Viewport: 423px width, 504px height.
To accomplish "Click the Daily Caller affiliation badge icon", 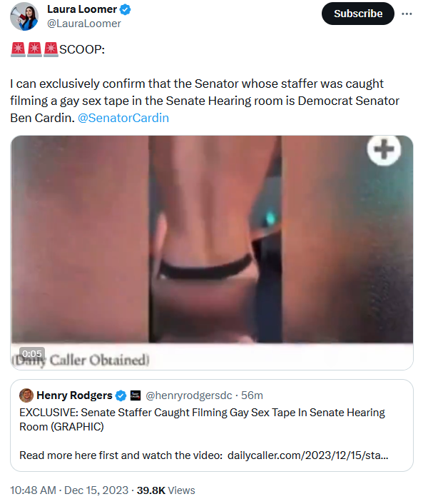I will pyautogui.click(x=136, y=395).
